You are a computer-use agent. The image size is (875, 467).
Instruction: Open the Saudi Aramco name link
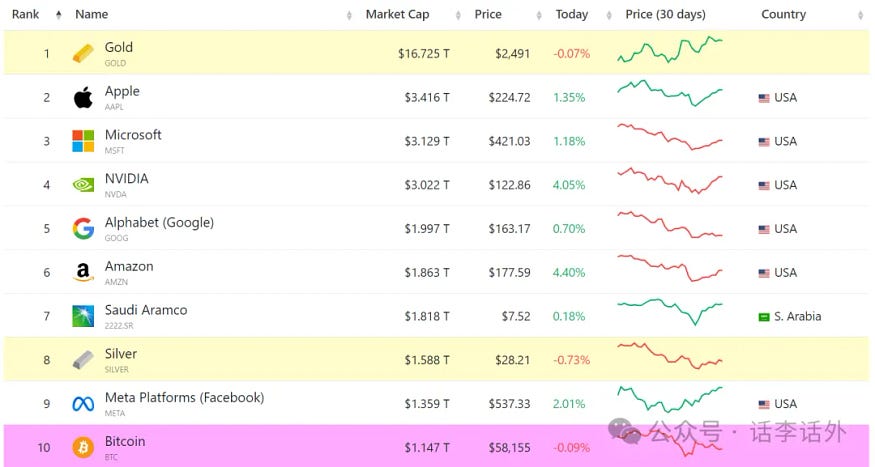(146, 310)
